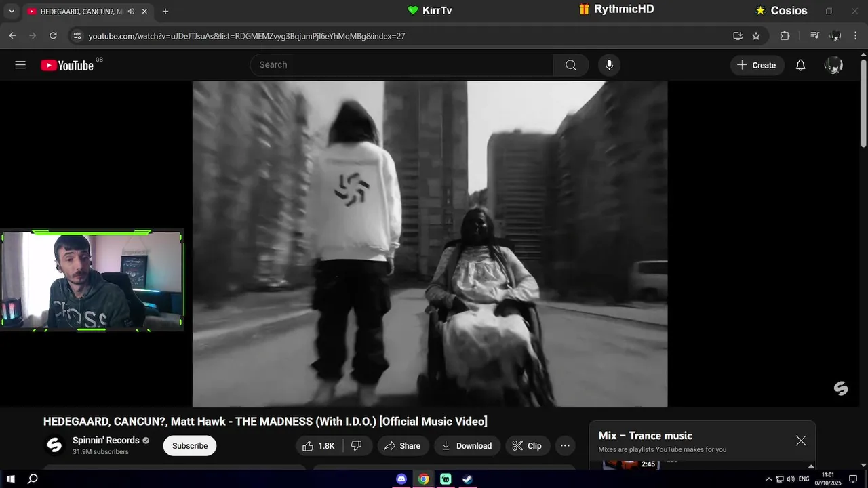Open Streamlabs app in the taskbar

click(446, 479)
